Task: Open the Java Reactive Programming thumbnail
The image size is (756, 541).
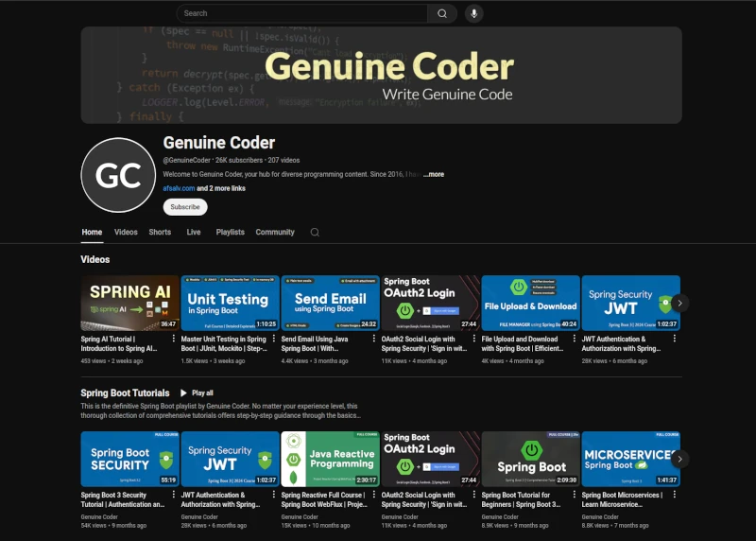Action: 330,459
